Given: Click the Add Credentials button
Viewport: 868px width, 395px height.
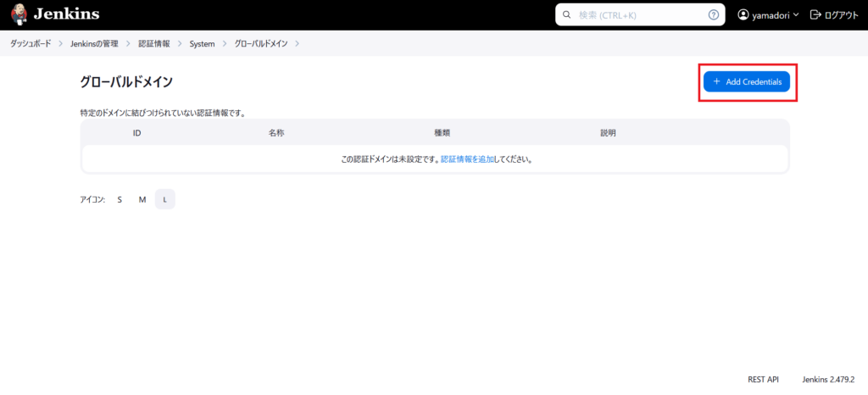Looking at the screenshot, I should [747, 82].
